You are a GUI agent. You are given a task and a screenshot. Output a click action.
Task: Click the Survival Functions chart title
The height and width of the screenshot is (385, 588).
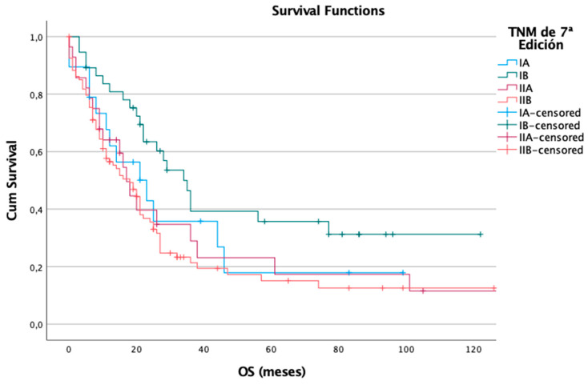pos(328,10)
